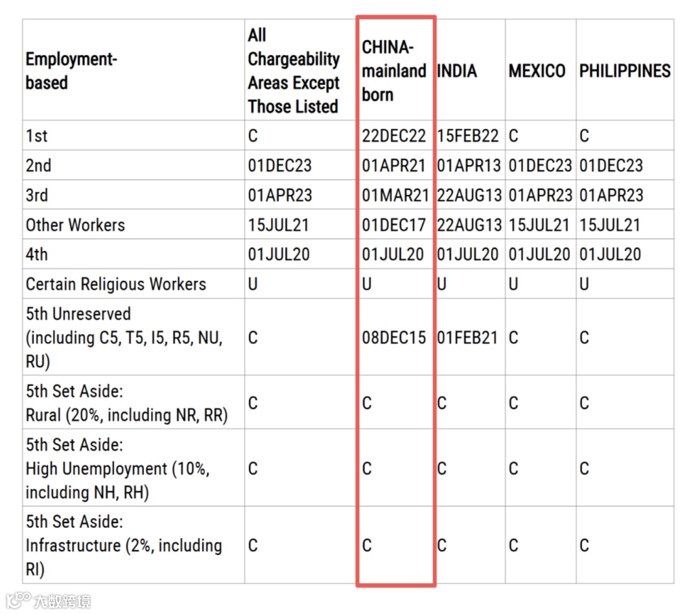The height and width of the screenshot is (614, 700).
Task: Click "C" for All Chargeability 1st row
Action: coord(253,136)
